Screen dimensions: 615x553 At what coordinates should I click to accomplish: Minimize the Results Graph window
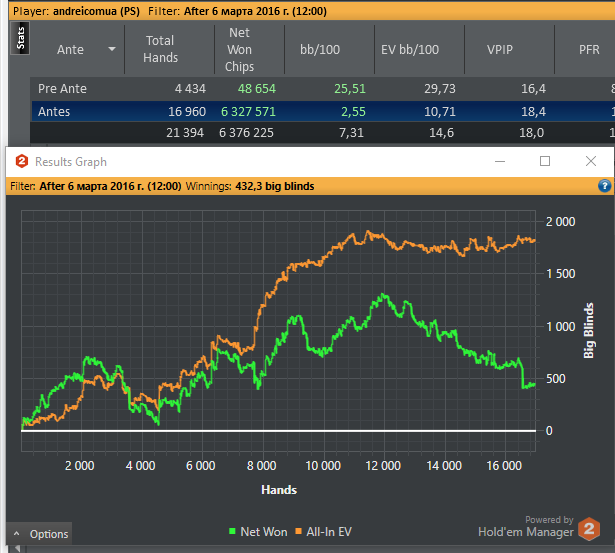point(499,161)
